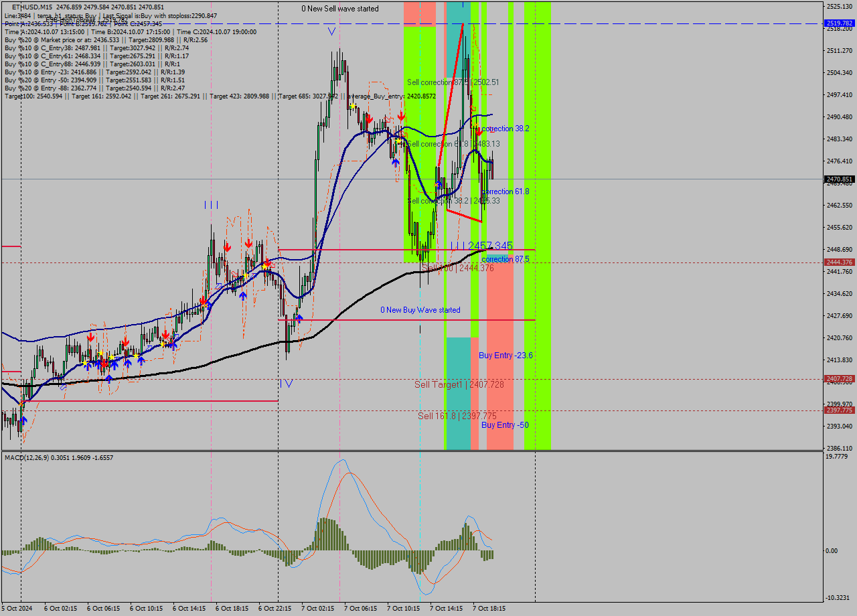The image size is (857, 616).
Task: Click the 2427.690 price axis value
Action: [840, 316]
